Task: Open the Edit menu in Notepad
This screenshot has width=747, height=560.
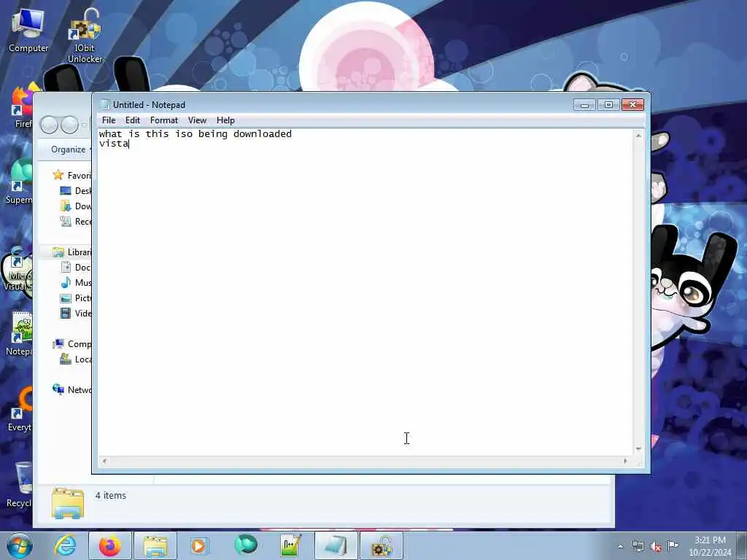Action: pos(133,120)
